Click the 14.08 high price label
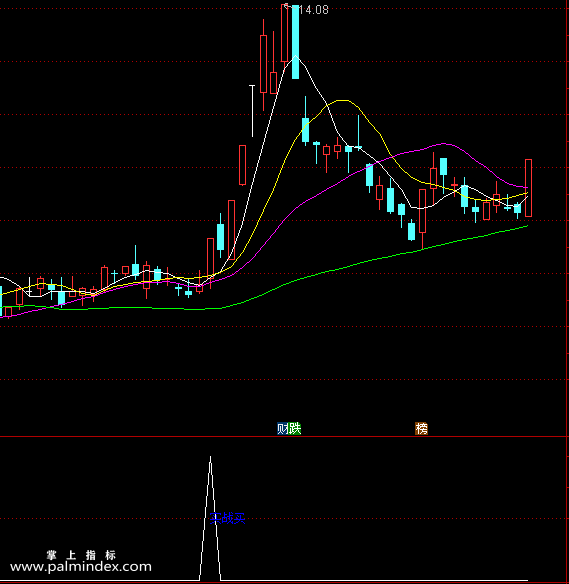Image resolution: width=569 pixels, height=584 pixels. pos(314,10)
